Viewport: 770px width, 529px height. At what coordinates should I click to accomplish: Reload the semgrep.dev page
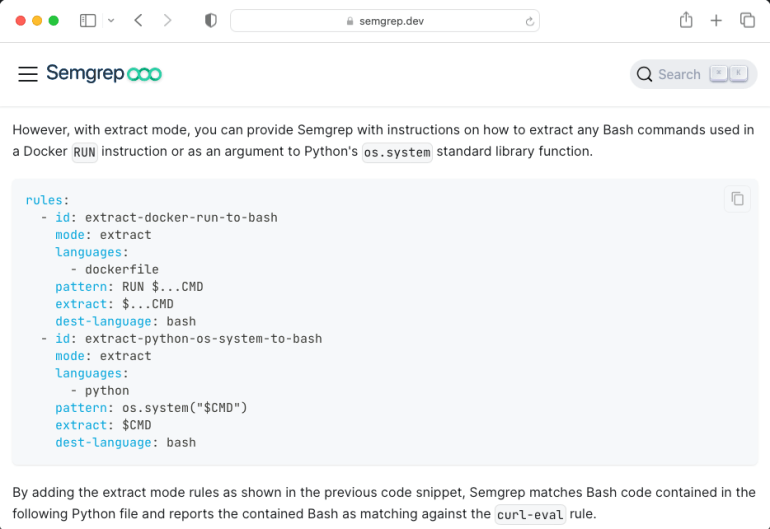(x=529, y=21)
